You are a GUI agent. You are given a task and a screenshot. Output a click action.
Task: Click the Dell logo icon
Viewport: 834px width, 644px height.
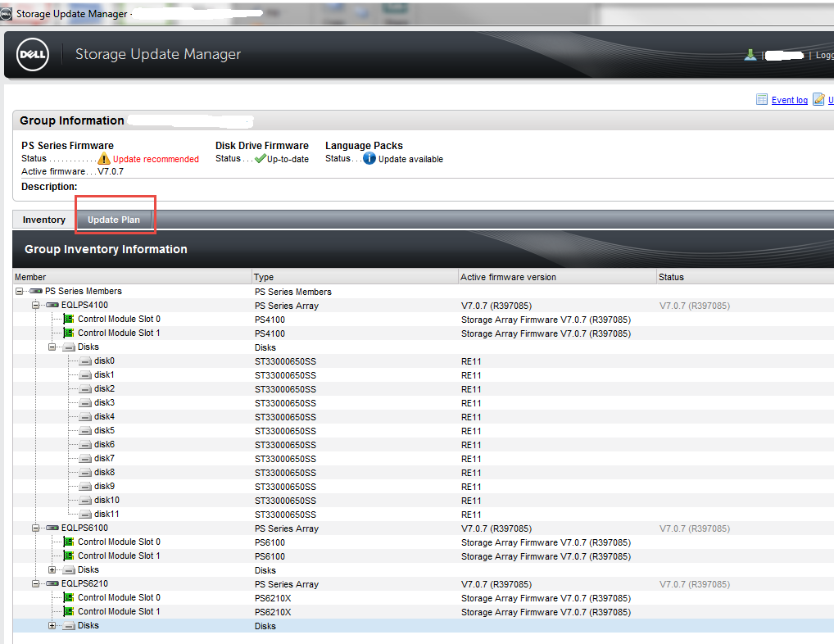[33, 54]
